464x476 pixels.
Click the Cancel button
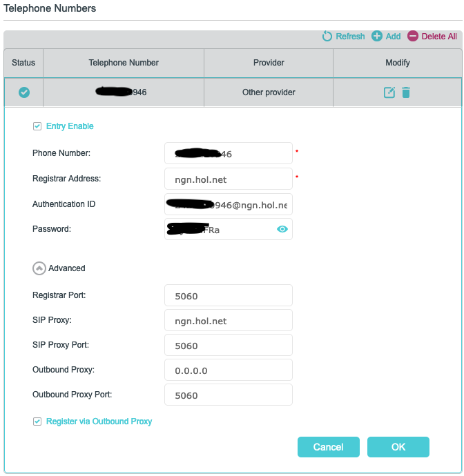[329, 447]
